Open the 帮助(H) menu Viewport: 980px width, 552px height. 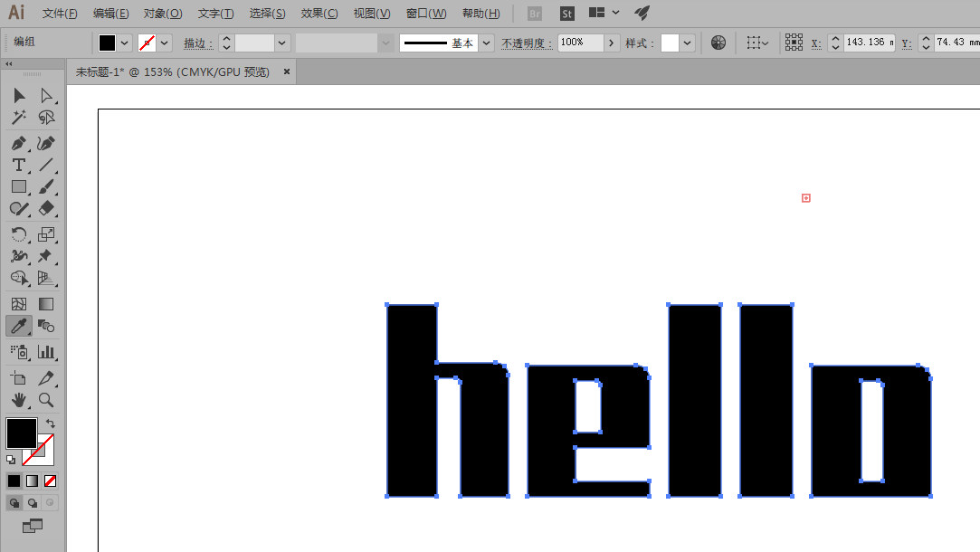tap(480, 14)
